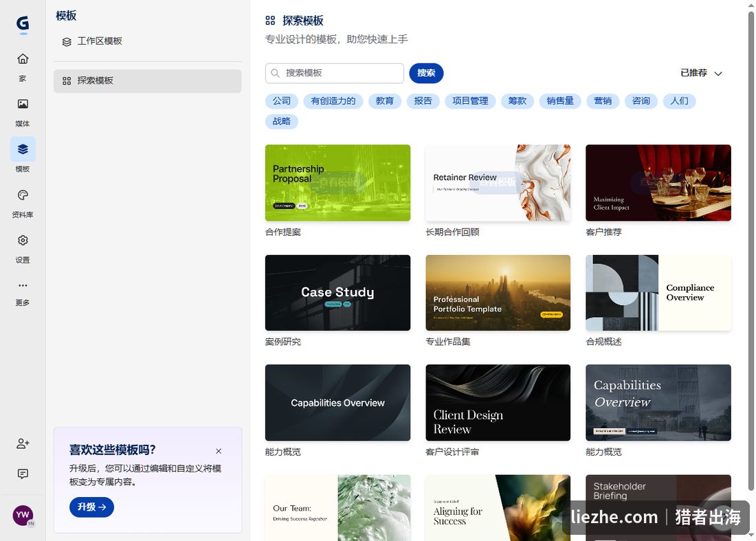
Task: Click the 专业作品集 template title
Action: [448, 342]
